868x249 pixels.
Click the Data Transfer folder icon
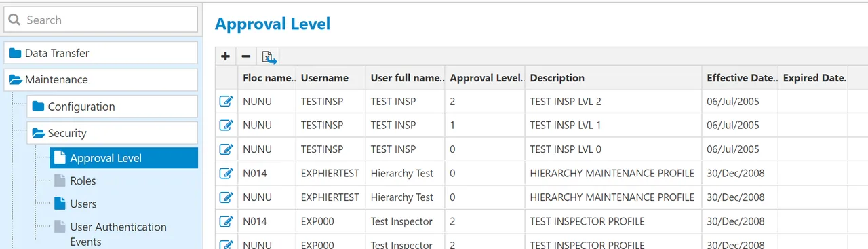[16, 53]
